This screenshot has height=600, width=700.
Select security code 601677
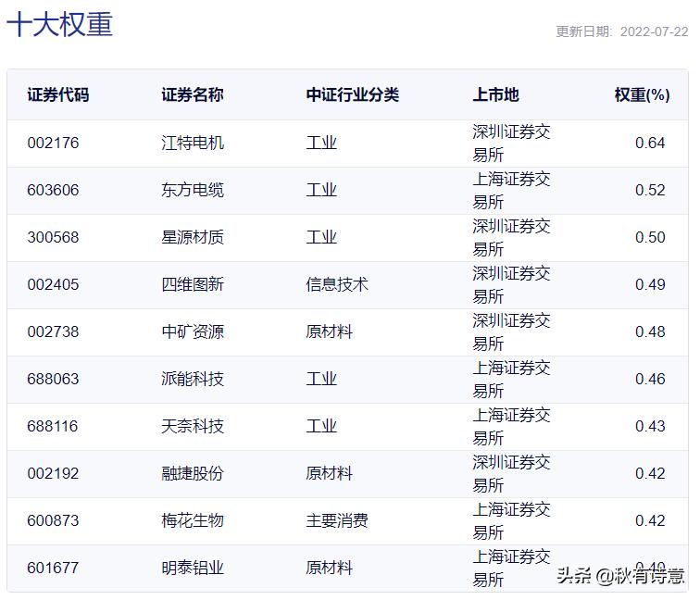coord(53,569)
